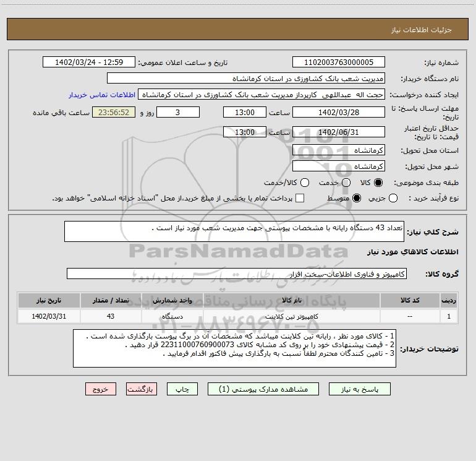The height and width of the screenshot is (461, 476).
Task: Click the need date cell 1402/03/31
Action: click(x=49, y=316)
